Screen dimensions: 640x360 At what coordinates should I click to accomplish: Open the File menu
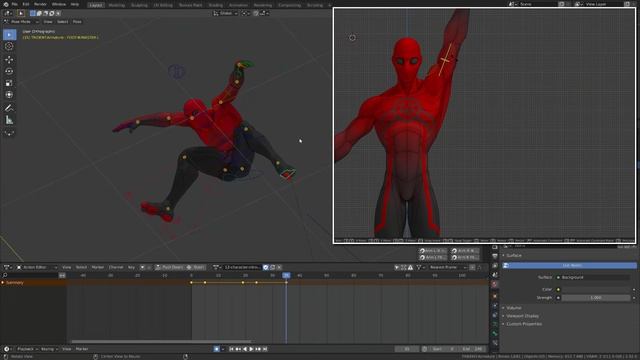[x=15, y=4]
